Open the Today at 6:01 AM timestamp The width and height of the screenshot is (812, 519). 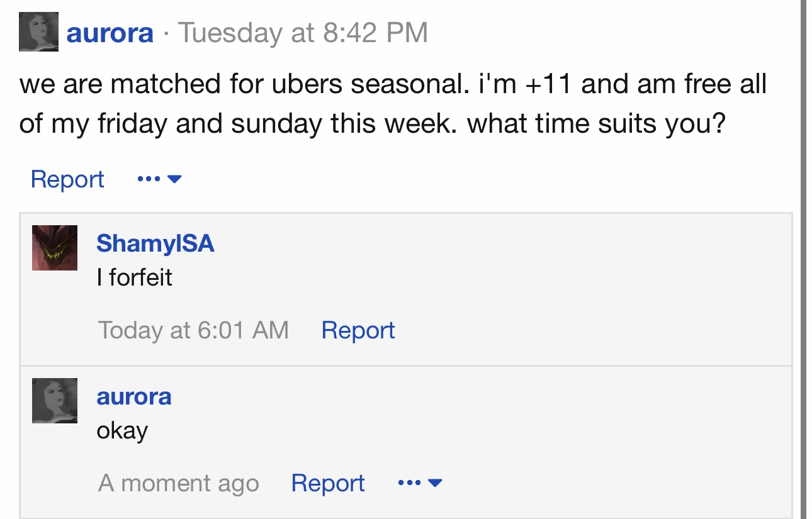click(x=193, y=330)
